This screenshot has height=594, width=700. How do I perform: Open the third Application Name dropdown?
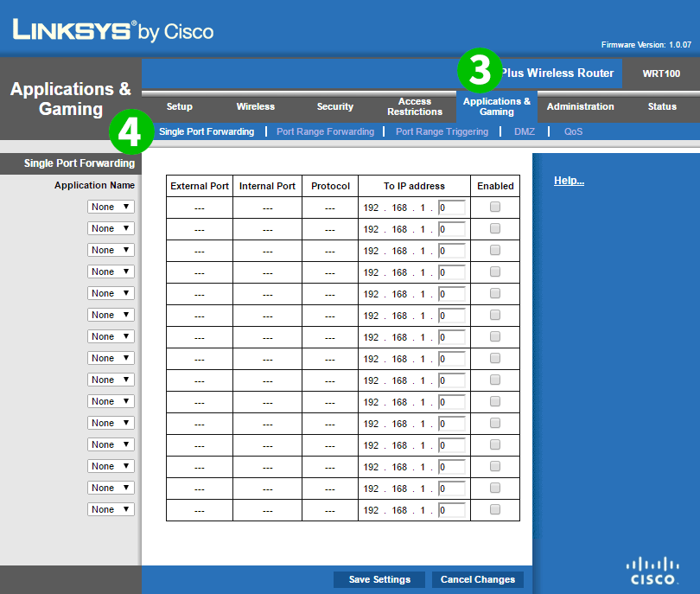[111, 250]
